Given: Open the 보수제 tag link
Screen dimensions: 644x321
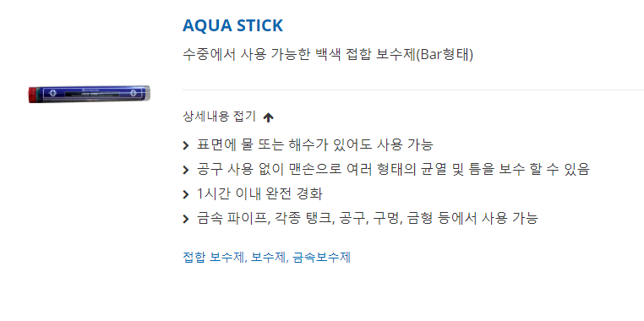Looking at the screenshot, I should [267, 258].
